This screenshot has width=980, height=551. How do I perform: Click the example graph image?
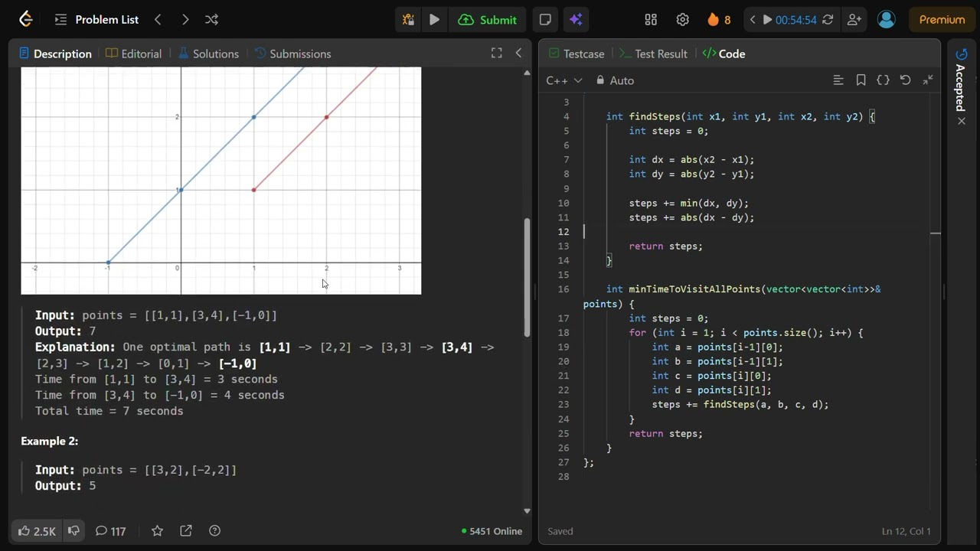[220, 181]
